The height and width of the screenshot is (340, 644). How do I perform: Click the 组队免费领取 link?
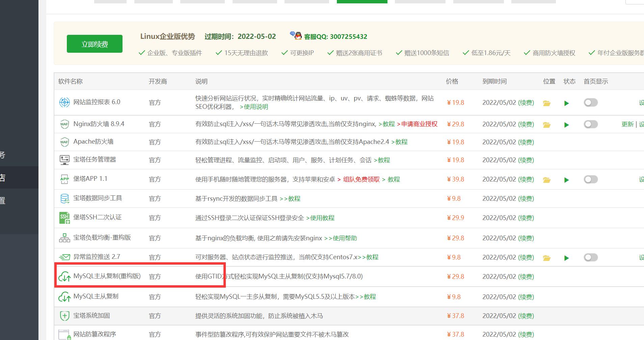pyautogui.click(x=361, y=179)
